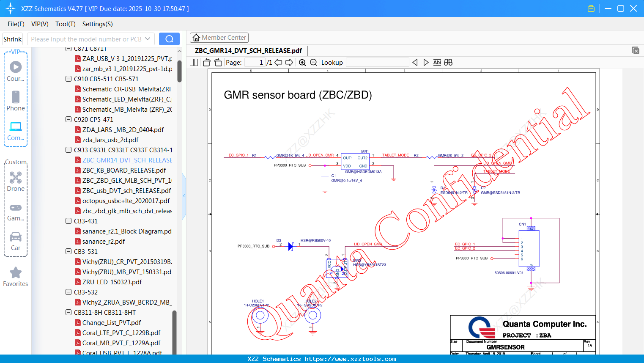Open the Drone category
This screenshot has width=644, height=363.
16,181
